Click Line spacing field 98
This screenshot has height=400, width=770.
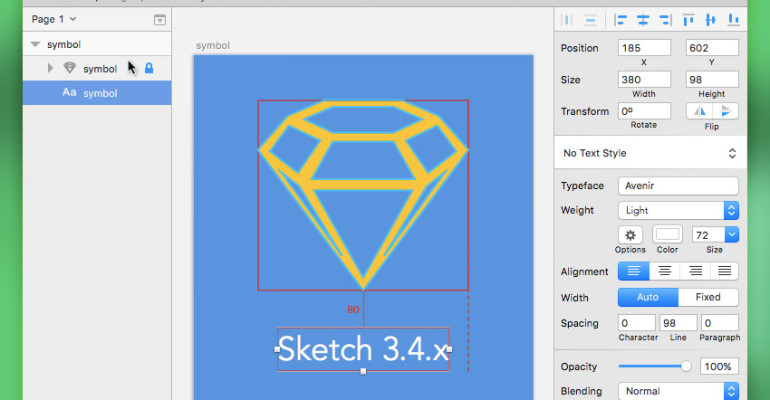(x=678, y=323)
